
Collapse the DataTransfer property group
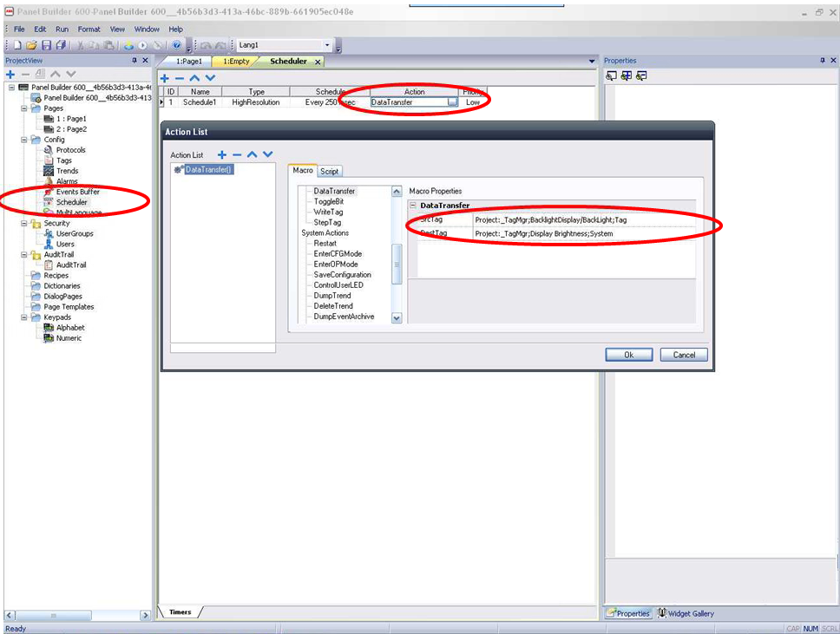pyautogui.click(x=414, y=206)
